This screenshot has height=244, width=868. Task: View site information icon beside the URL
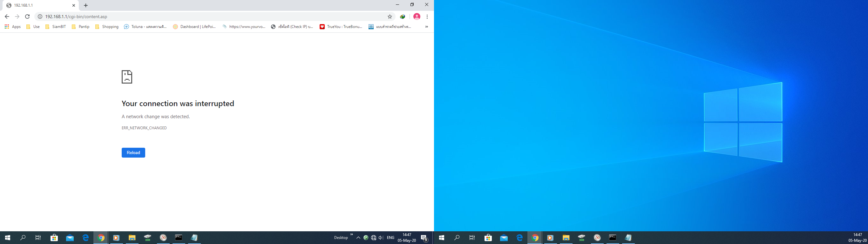[40, 17]
